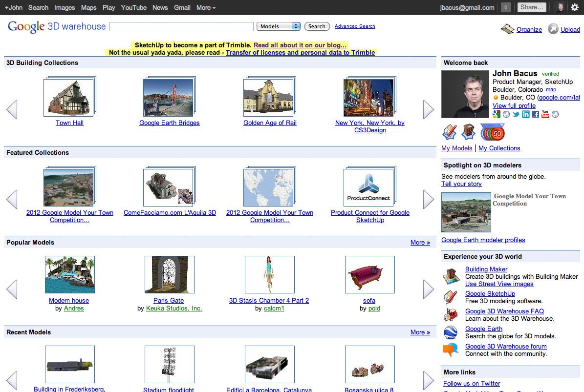Click the 3D Warehouse FAQ forklift icon
This screenshot has width=584, height=392.
pos(450,315)
